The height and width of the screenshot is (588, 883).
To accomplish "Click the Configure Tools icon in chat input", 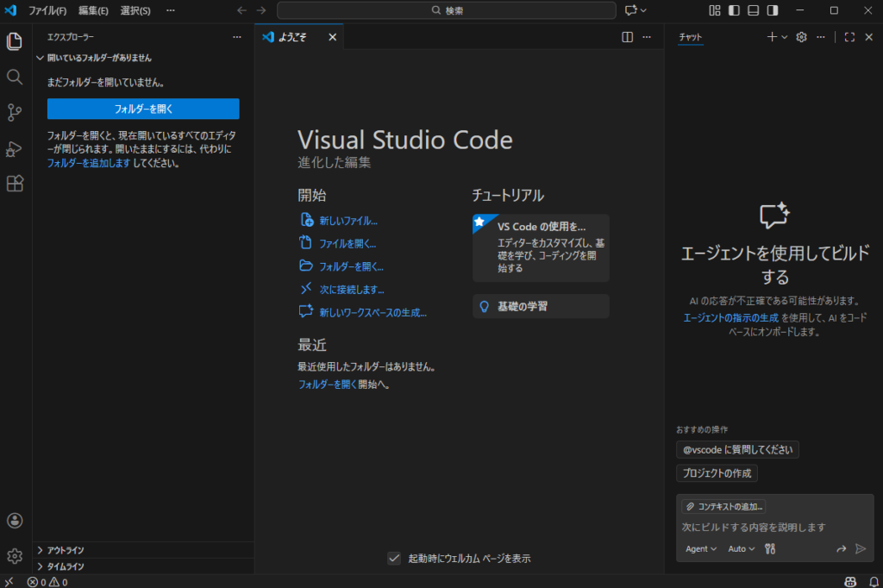I will 770,548.
